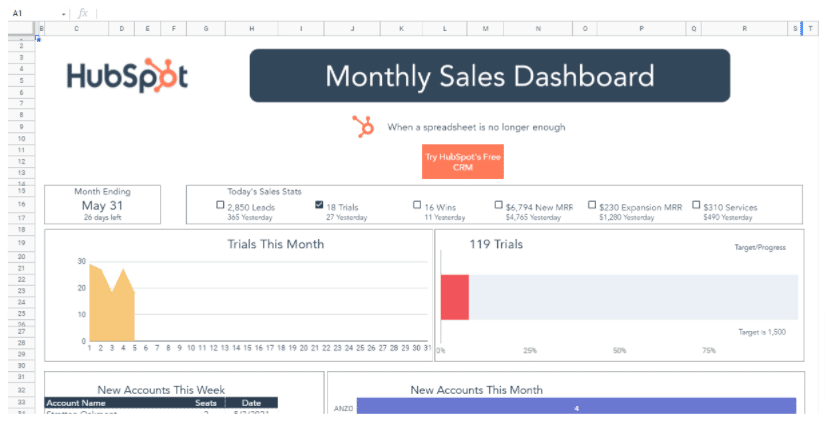Click the A1 cell reference box

click(35, 13)
